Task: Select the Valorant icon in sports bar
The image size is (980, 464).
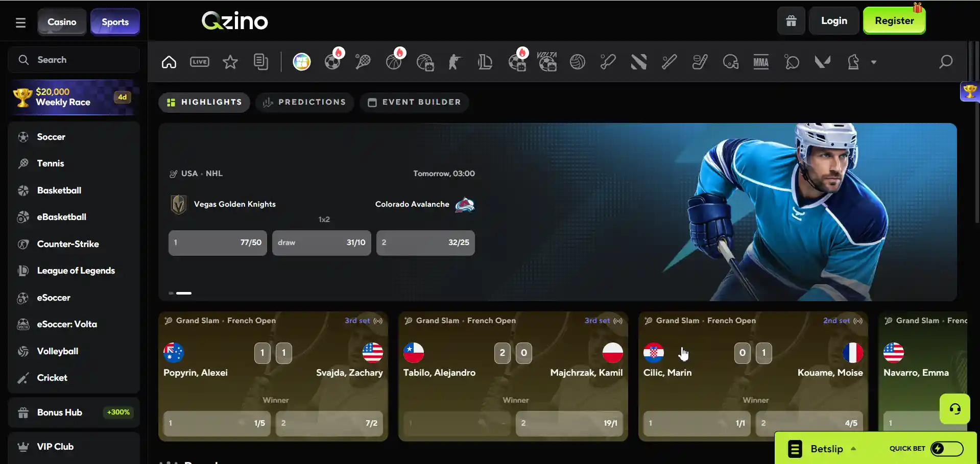Action: point(823,62)
